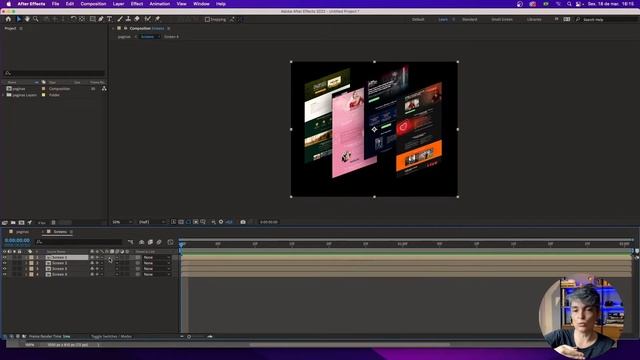Select the Type text tool
The width and height of the screenshot is (640, 360).
click(109, 19)
